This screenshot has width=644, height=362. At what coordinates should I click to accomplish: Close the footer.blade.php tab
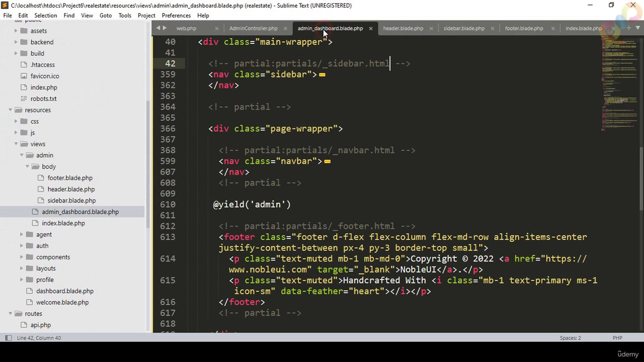[553, 29]
